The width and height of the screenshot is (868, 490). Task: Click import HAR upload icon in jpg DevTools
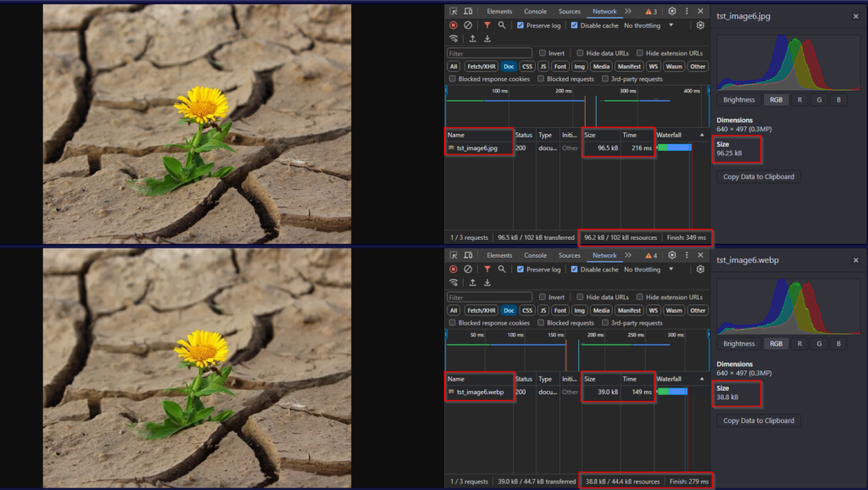(x=473, y=39)
